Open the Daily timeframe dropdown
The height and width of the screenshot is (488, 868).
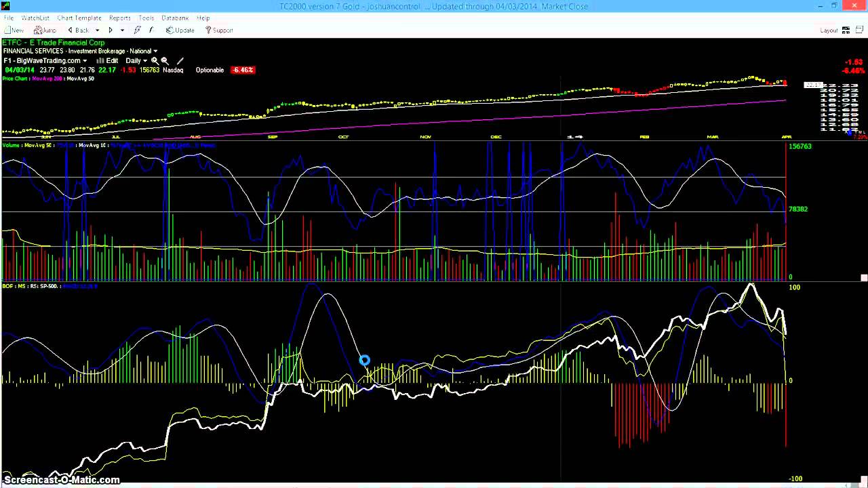pyautogui.click(x=136, y=60)
